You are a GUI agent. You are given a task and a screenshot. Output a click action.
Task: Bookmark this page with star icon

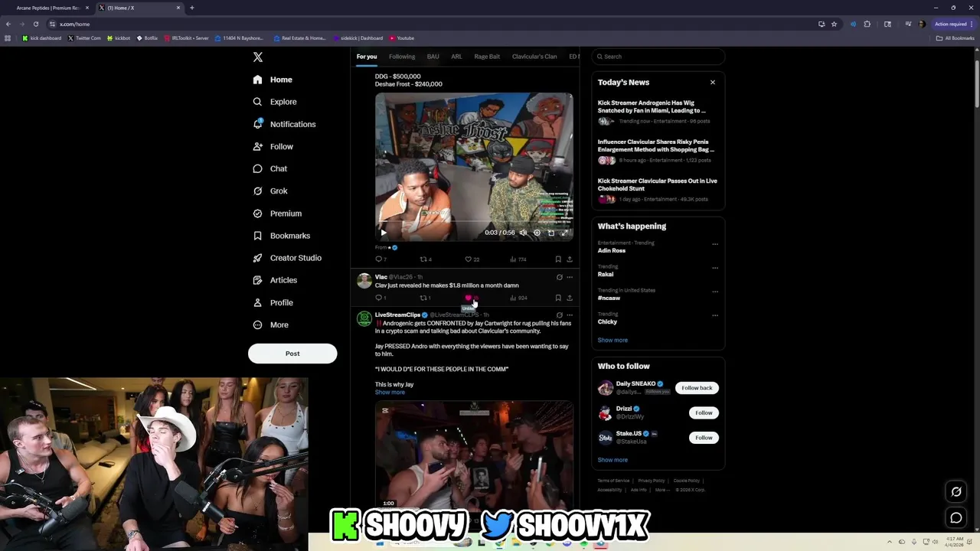[x=834, y=24]
